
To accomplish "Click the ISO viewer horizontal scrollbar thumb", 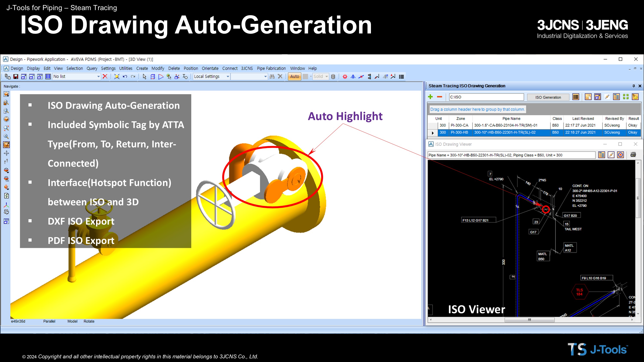I will pyautogui.click(x=529, y=320).
